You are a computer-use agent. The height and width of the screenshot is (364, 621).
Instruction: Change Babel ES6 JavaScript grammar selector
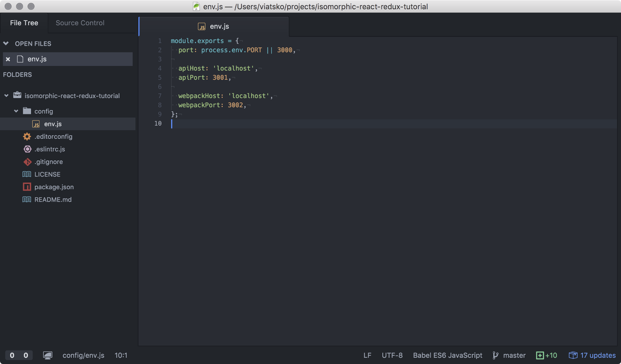(x=448, y=355)
